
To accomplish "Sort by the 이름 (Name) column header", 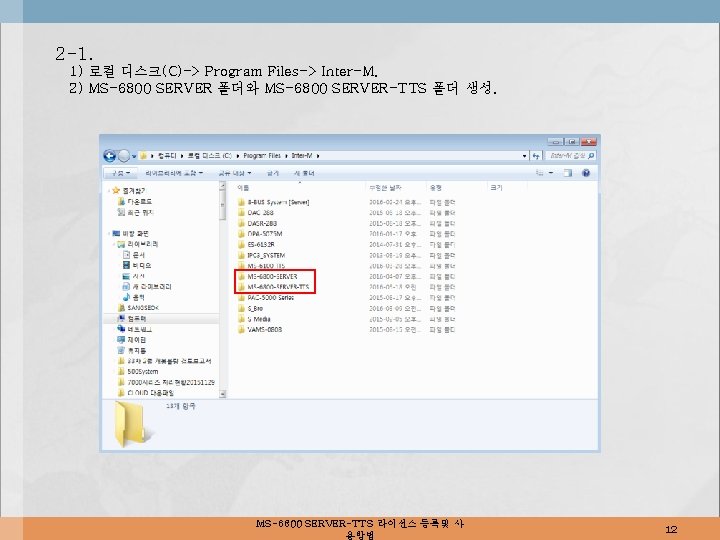I will click(243, 188).
